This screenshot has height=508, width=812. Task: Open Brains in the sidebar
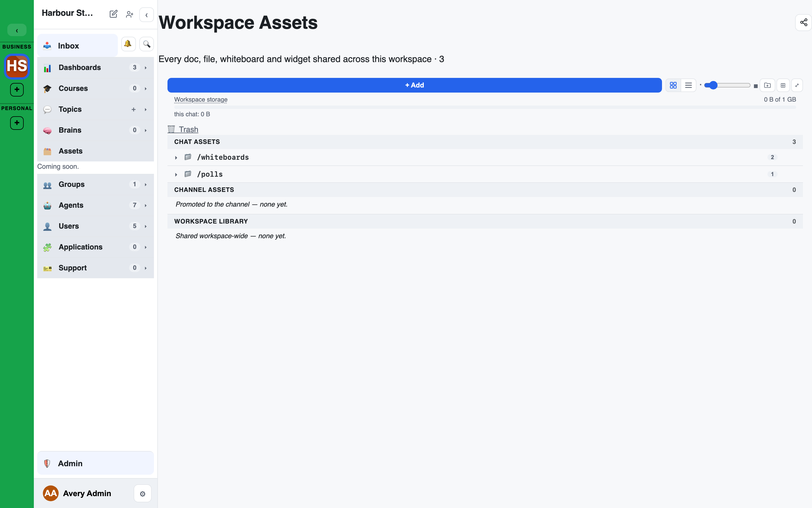[x=96, y=130]
